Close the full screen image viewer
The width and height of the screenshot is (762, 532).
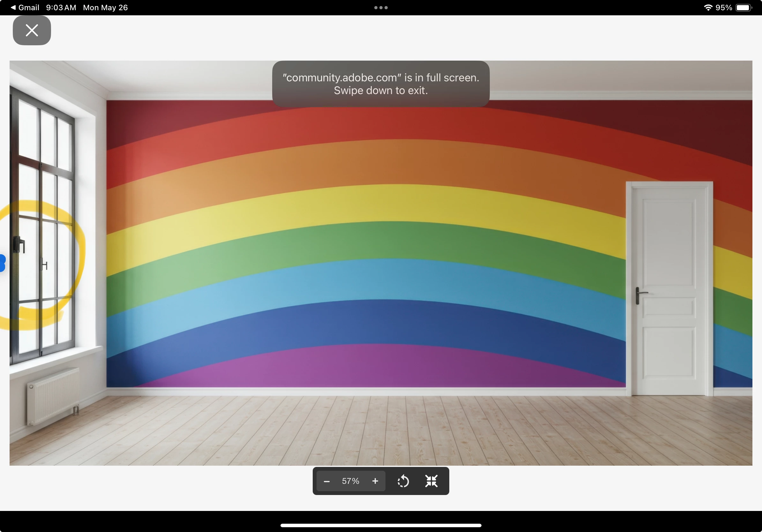click(x=32, y=30)
